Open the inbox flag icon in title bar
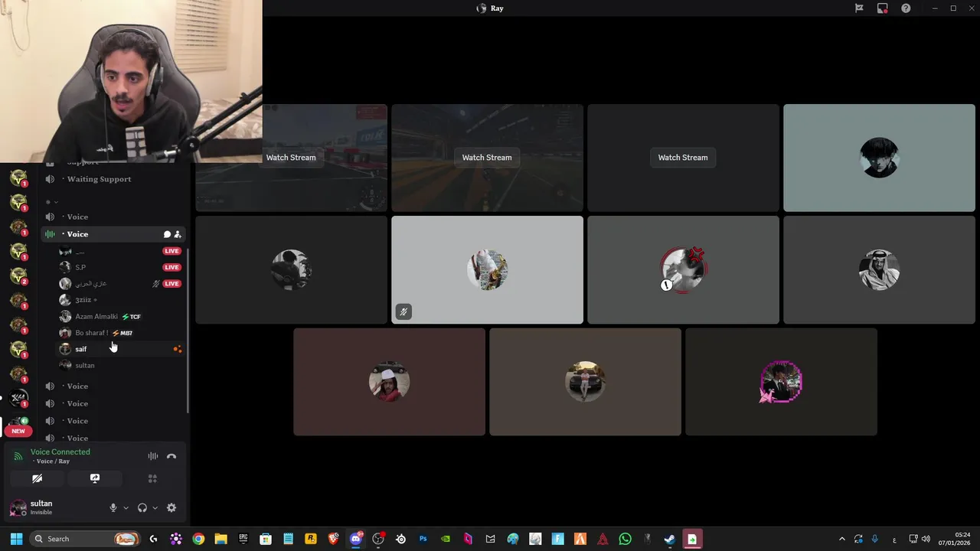 [859, 8]
